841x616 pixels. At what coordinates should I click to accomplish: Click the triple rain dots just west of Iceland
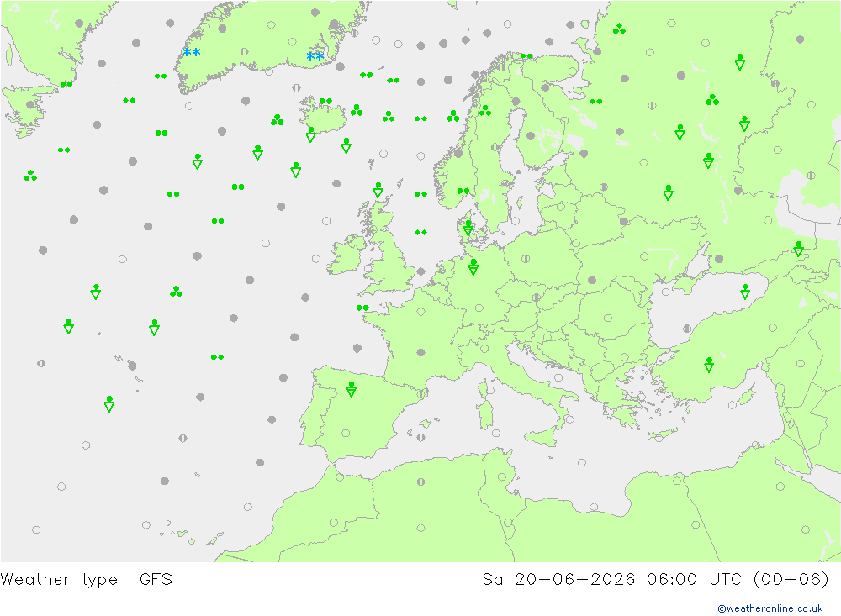[278, 119]
